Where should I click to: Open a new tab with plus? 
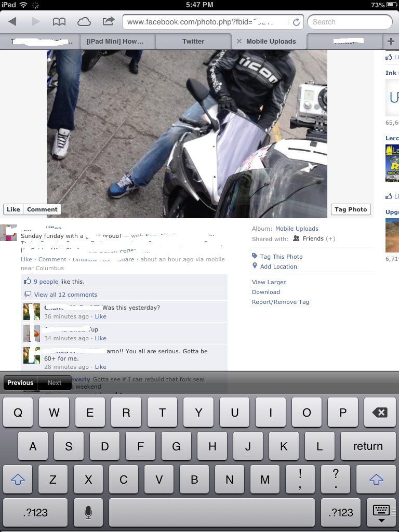391,41
